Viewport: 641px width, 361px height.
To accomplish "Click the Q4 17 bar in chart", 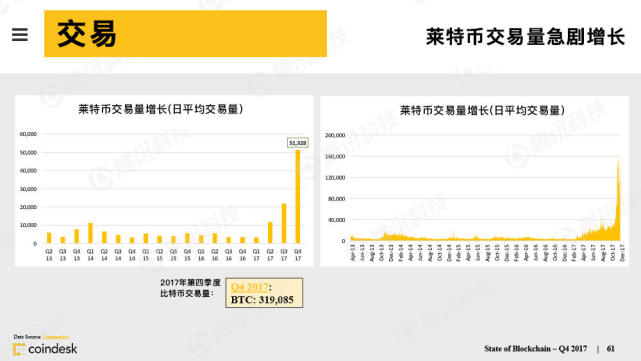I will (298, 197).
